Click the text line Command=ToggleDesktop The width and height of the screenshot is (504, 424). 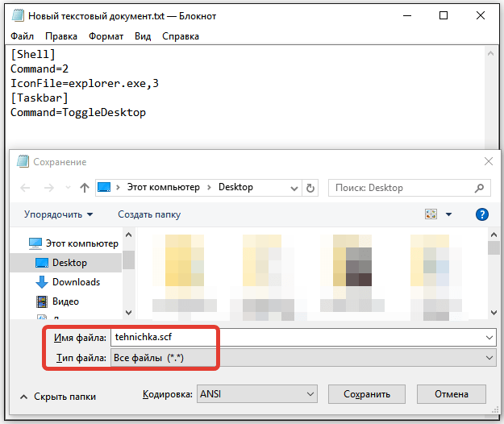tap(78, 112)
